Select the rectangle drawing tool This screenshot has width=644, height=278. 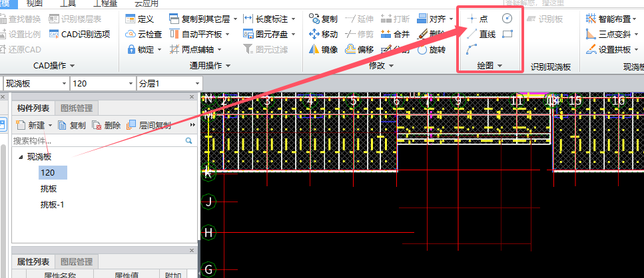tap(507, 34)
